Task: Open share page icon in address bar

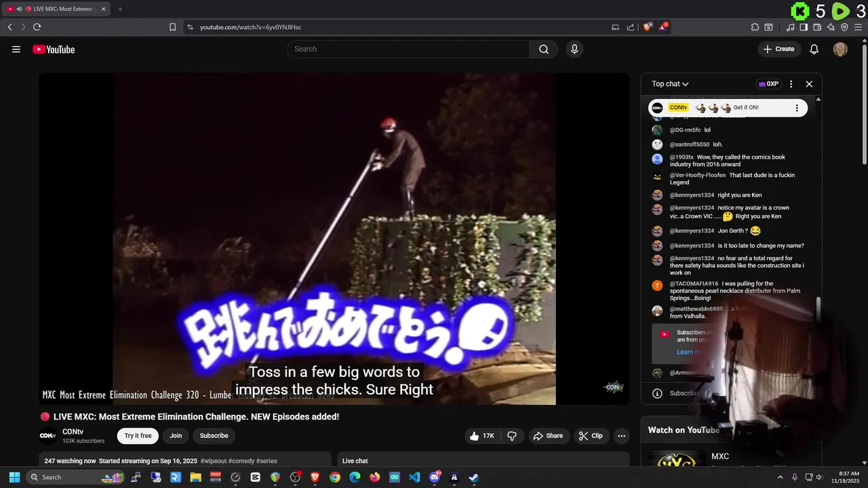Action: 631,27
